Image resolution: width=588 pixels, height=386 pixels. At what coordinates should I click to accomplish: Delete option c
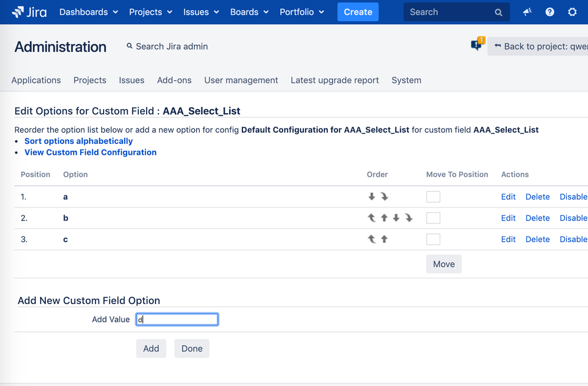(537, 239)
